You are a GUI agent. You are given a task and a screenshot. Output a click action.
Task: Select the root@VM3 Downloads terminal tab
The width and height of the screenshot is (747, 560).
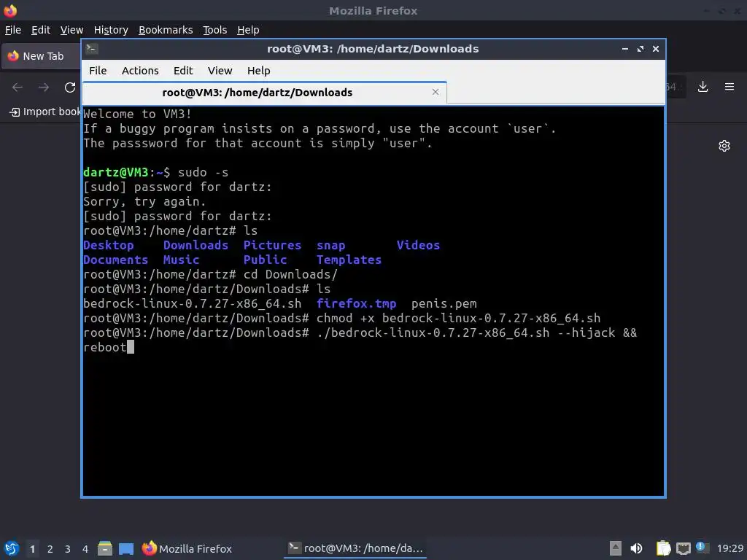[x=264, y=93]
